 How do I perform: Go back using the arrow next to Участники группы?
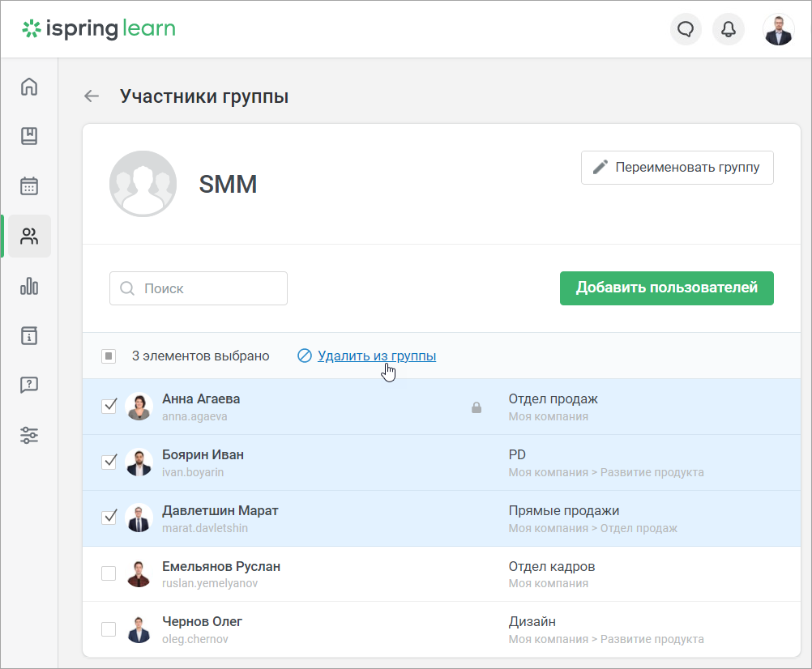pyautogui.click(x=92, y=96)
